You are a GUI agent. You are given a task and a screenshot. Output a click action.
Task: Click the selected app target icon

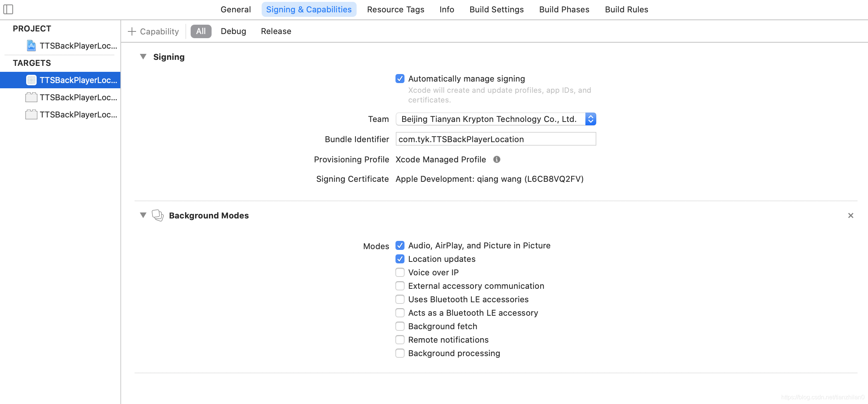tap(31, 80)
